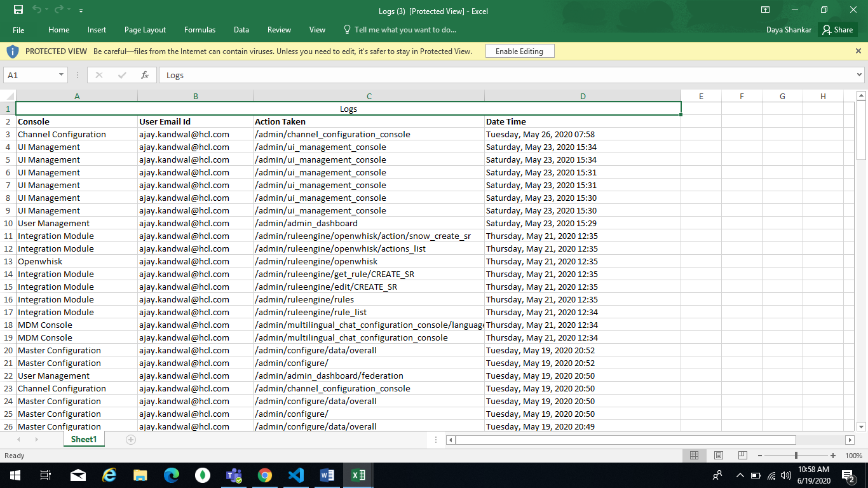
Task: Click the Insert Function fx icon
Action: (x=145, y=75)
